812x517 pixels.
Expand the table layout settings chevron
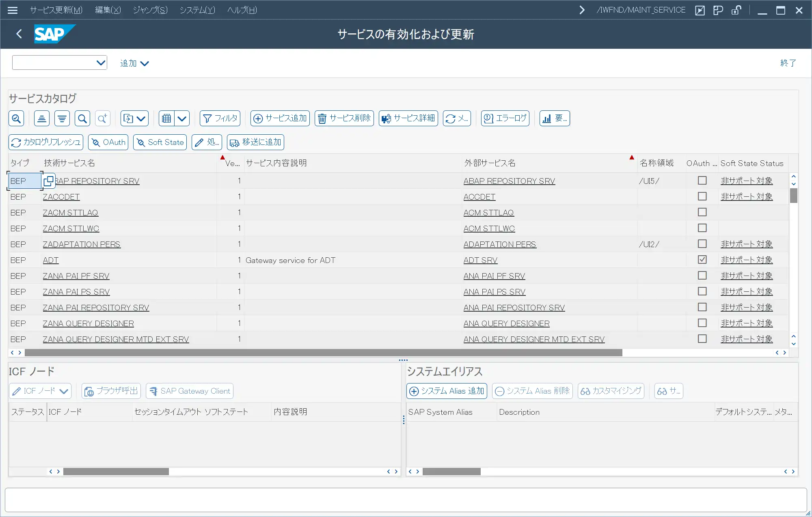(x=182, y=118)
